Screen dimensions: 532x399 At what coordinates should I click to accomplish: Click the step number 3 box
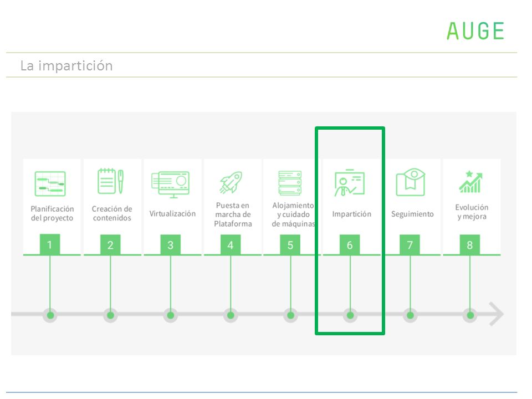tap(170, 244)
